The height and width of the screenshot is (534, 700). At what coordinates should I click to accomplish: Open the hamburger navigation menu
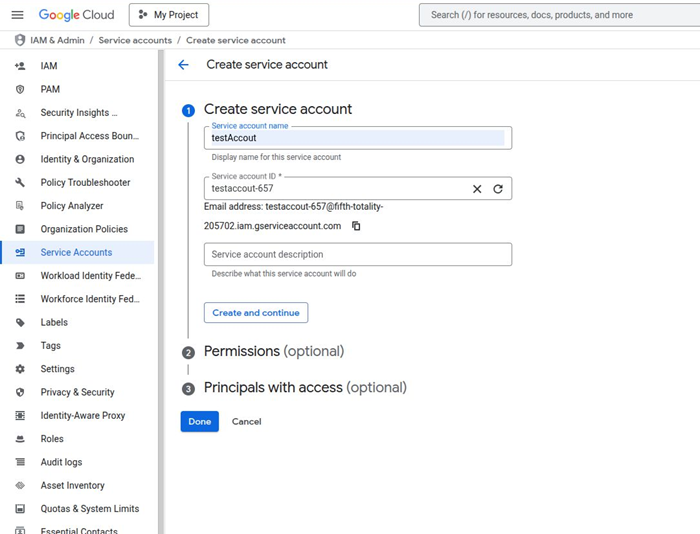click(x=17, y=15)
